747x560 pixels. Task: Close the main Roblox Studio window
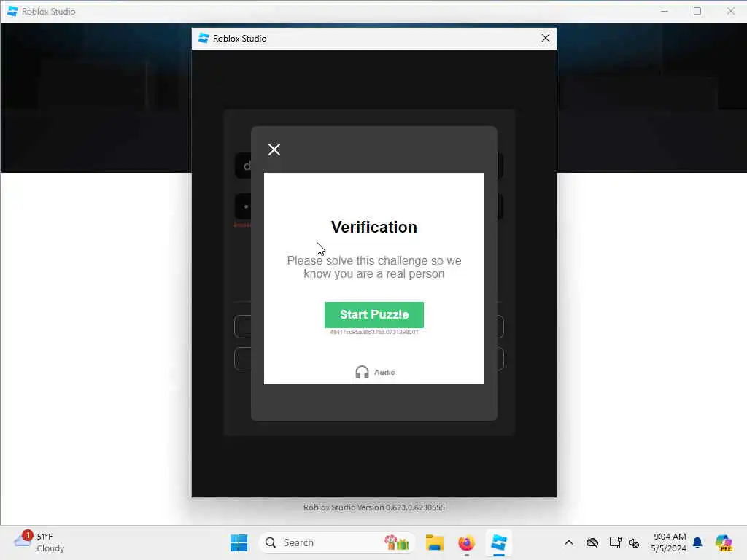click(x=731, y=11)
